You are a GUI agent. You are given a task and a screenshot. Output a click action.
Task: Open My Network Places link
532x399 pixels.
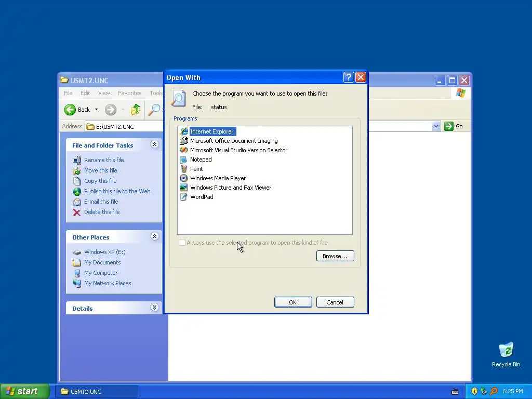click(107, 283)
